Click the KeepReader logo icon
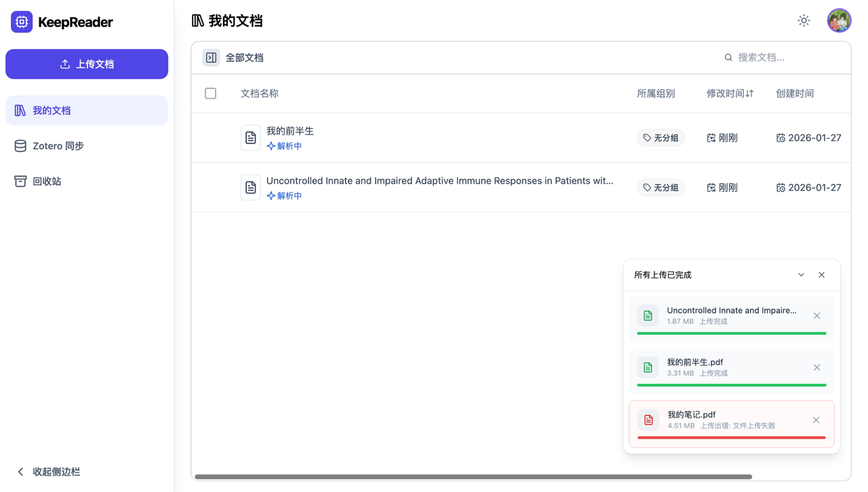 click(x=21, y=21)
